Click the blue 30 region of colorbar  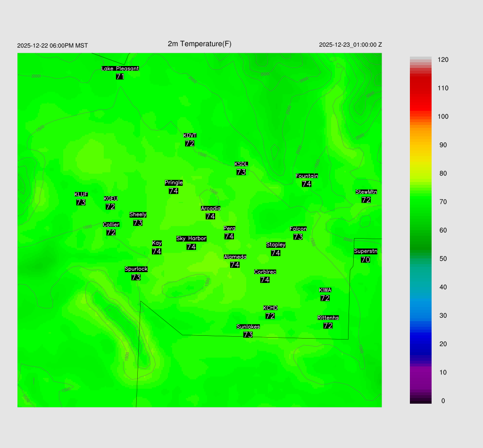[420, 315]
